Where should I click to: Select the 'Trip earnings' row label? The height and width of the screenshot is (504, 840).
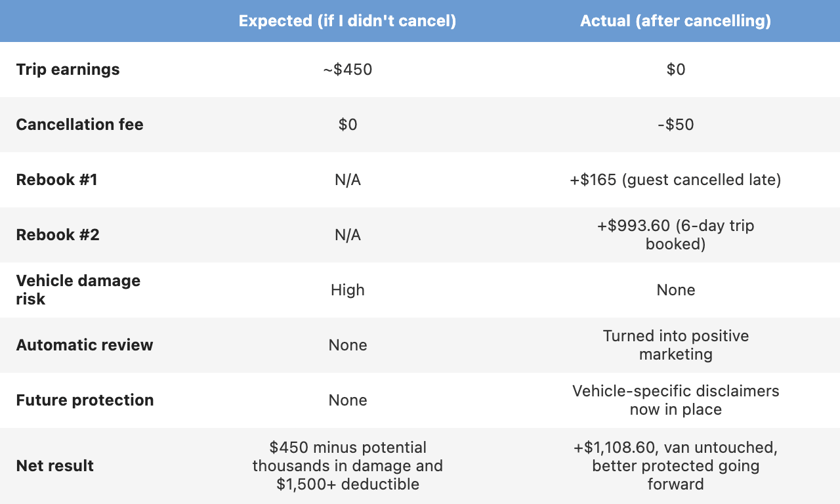(68, 70)
